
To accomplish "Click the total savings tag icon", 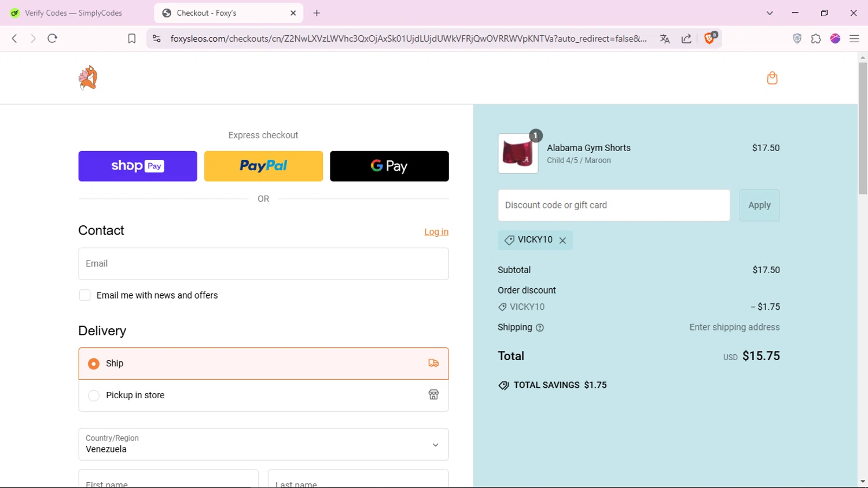I will click(x=503, y=386).
